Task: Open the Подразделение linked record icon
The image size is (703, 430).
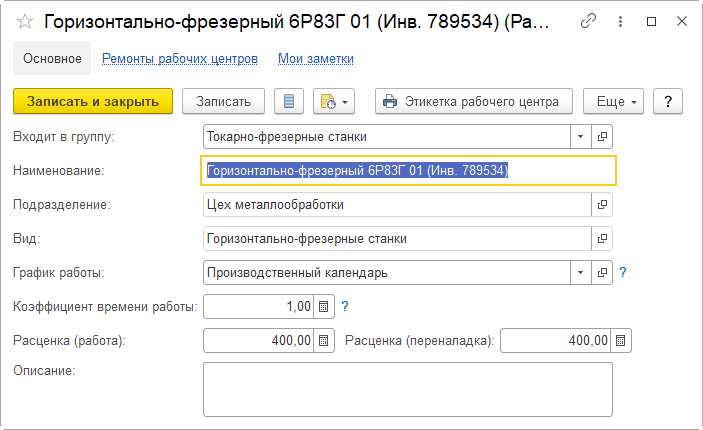Action: pos(603,205)
